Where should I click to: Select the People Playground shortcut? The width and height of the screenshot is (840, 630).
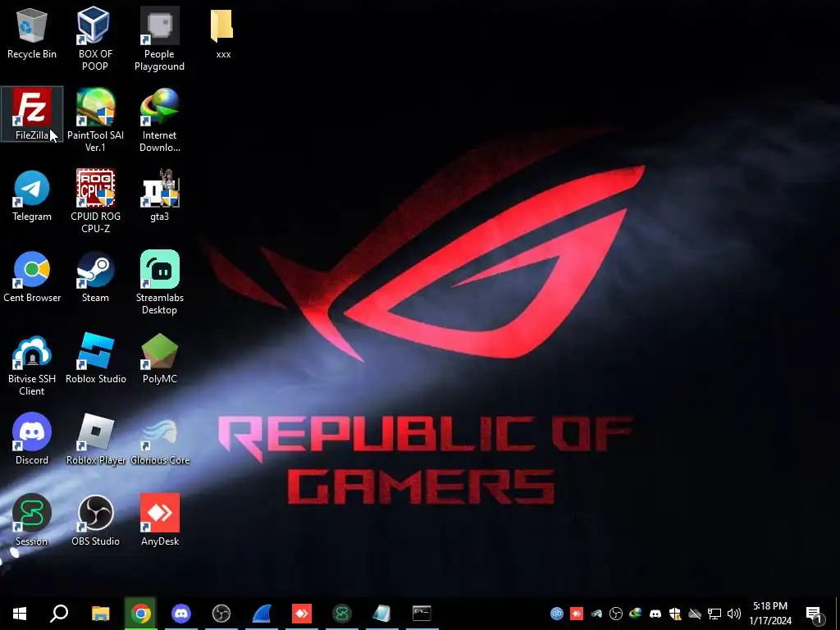pos(159,39)
